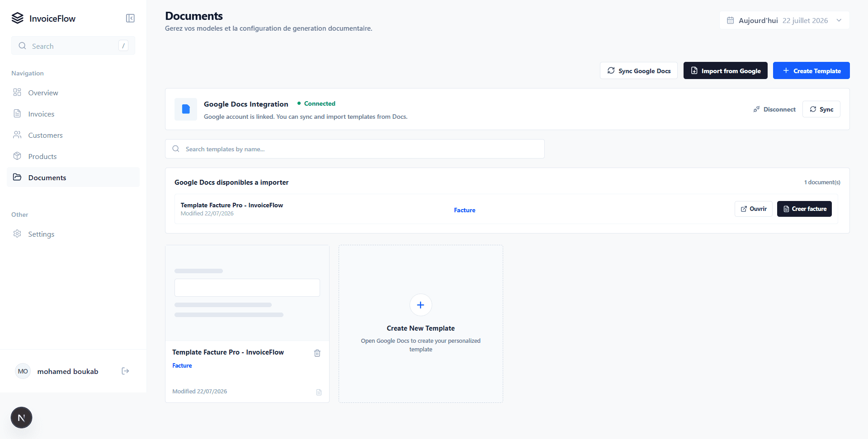Click the Create Template button
This screenshot has width=868, height=439.
coord(811,70)
